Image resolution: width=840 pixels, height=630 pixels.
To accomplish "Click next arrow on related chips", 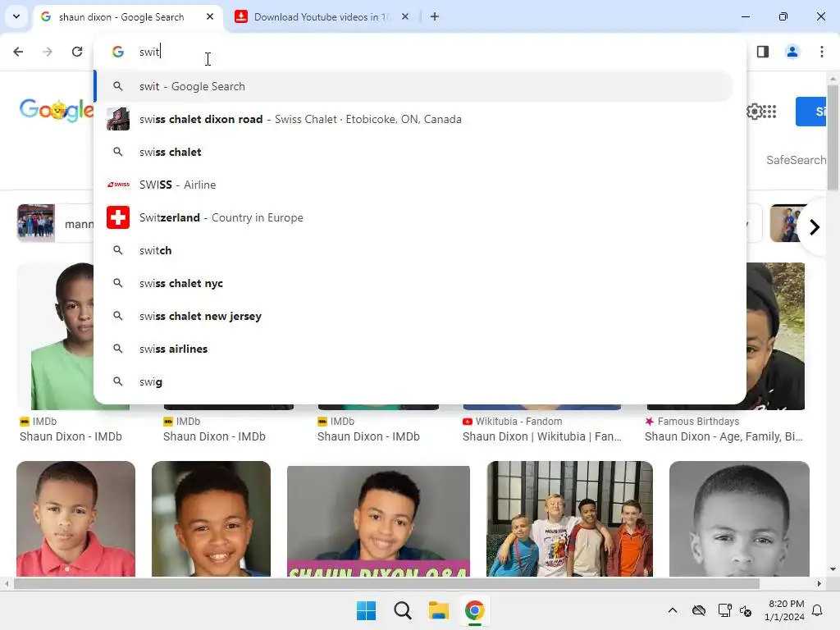I will pos(815,227).
